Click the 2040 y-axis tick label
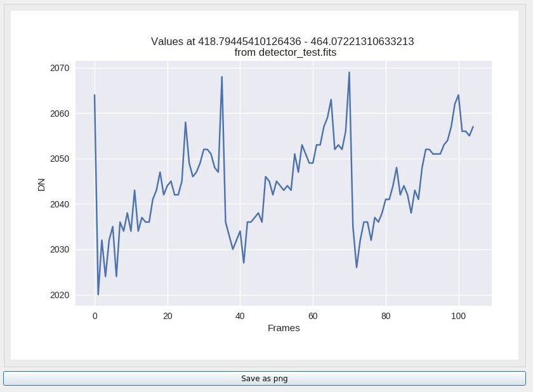 tap(60, 204)
